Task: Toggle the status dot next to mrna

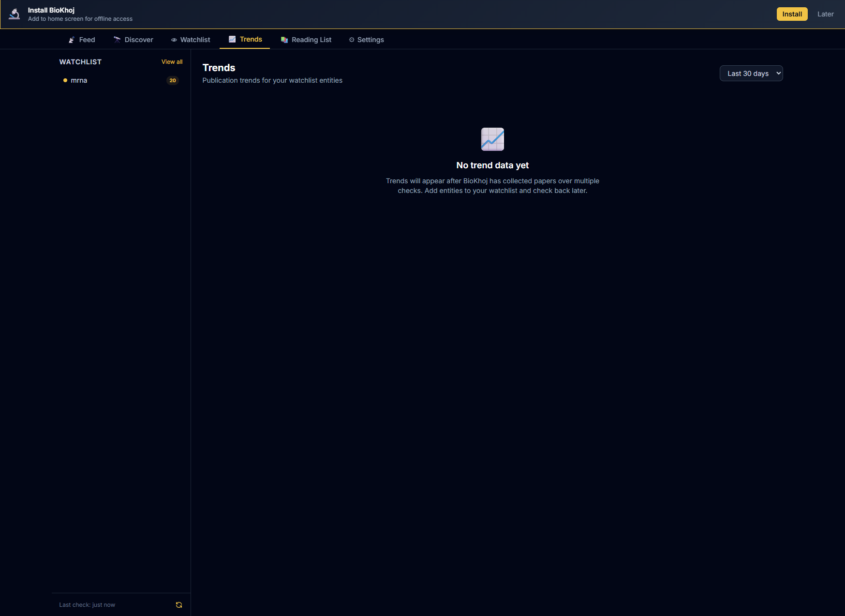Action: pos(65,80)
